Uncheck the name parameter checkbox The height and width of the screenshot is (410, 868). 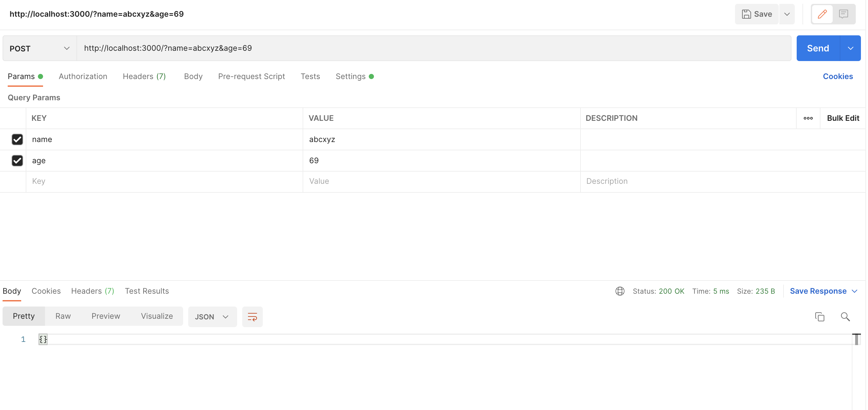[x=17, y=139]
